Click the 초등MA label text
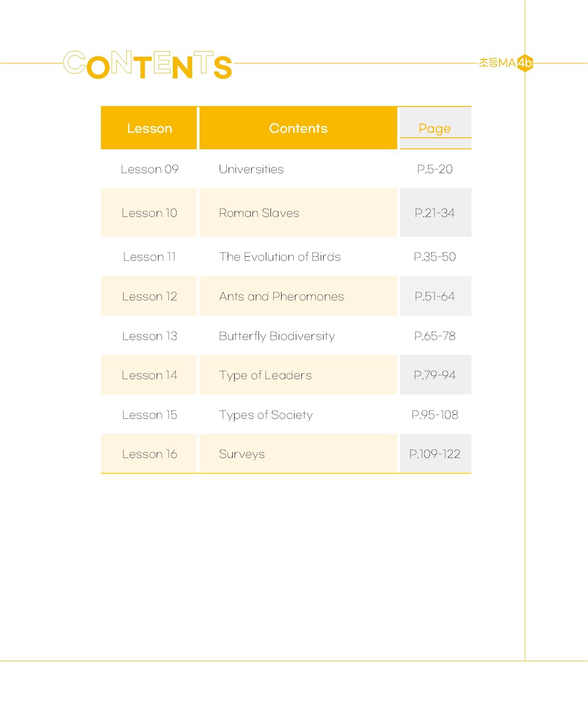The width and height of the screenshot is (588, 724). [x=497, y=63]
